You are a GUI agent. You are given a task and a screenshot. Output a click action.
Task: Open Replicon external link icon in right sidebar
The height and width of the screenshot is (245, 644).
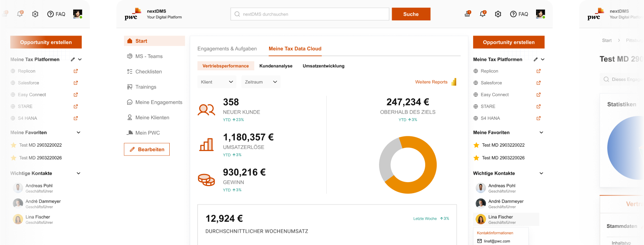[x=539, y=71]
